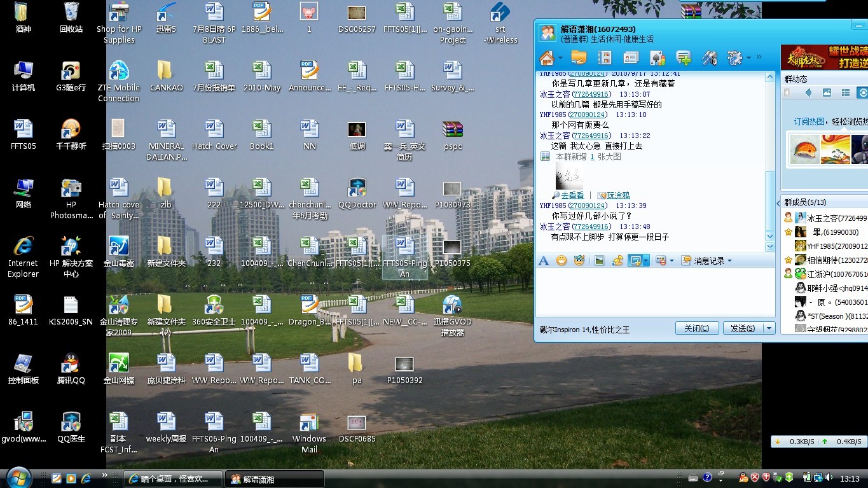868x488 pixels.
Task: Open the group shared files folder icon
Action: pos(579,58)
